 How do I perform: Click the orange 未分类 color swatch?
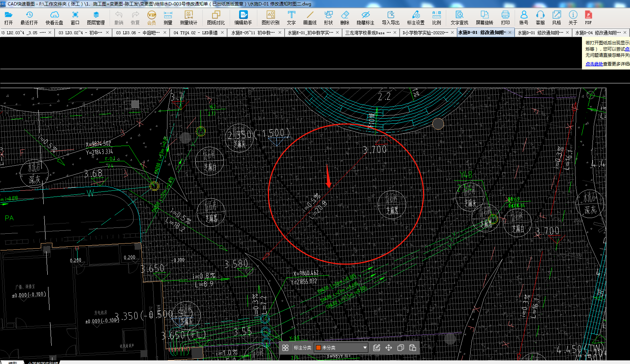pos(318,348)
